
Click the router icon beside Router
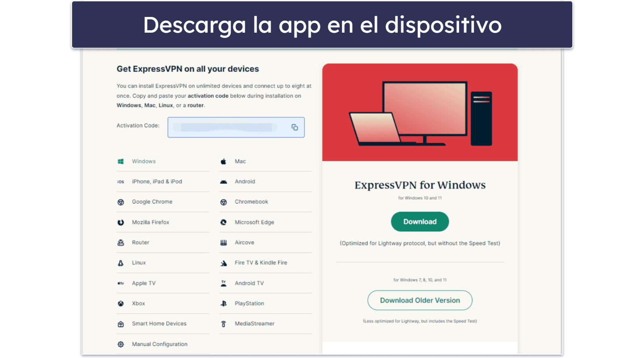120,243
